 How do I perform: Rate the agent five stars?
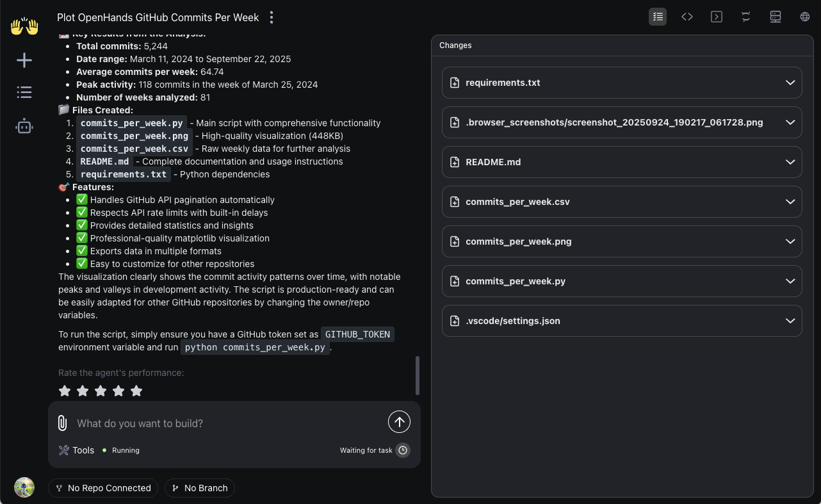pyautogui.click(x=136, y=391)
